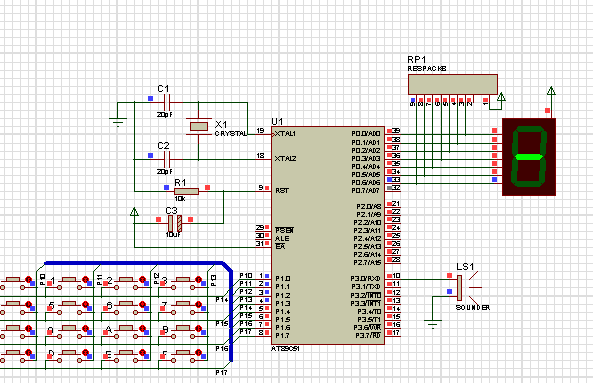Select the U1 AT89C51 microcontroller body
The image size is (593, 383).
[328, 235]
